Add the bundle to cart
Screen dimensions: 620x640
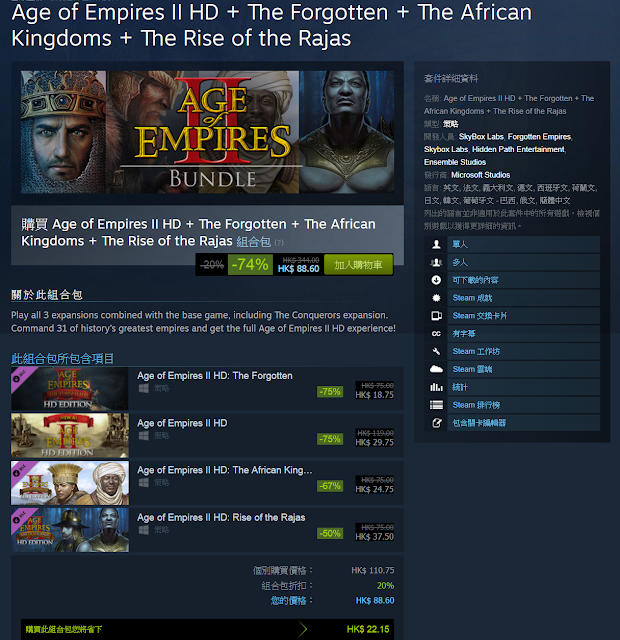click(358, 264)
